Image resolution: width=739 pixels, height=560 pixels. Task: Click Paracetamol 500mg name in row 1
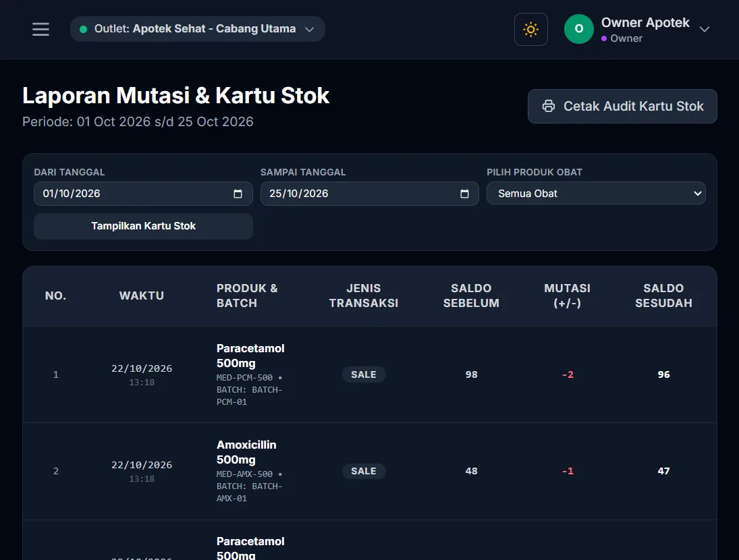click(x=250, y=356)
